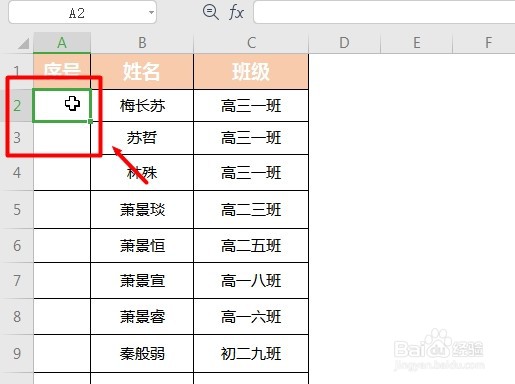This screenshot has height=384, width=515.
Task: Select empty cell A5
Action: [62, 209]
